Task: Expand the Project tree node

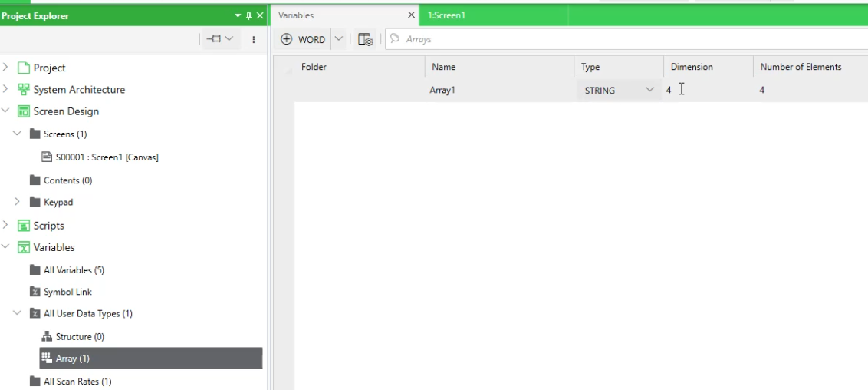Action: click(x=5, y=67)
